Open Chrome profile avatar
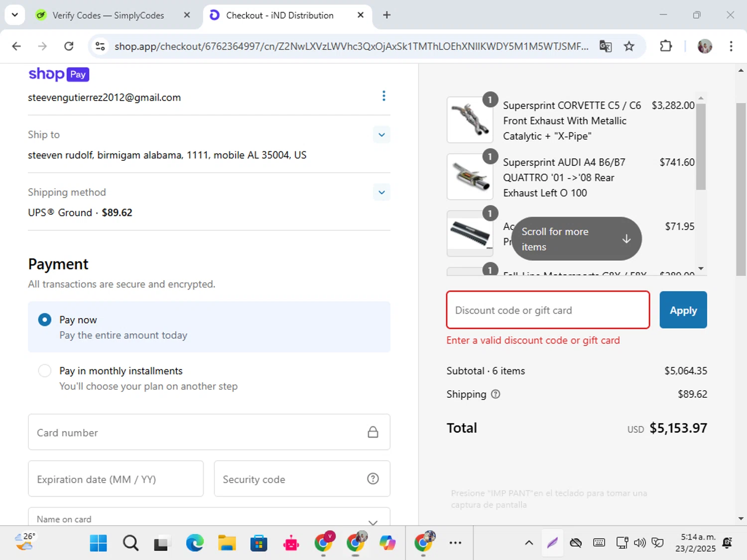 pos(705,46)
